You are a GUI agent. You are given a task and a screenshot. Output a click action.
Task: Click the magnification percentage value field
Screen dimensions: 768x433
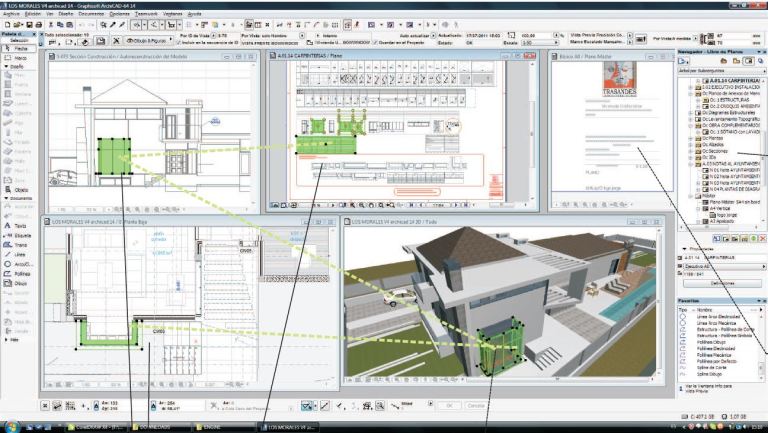537,36
